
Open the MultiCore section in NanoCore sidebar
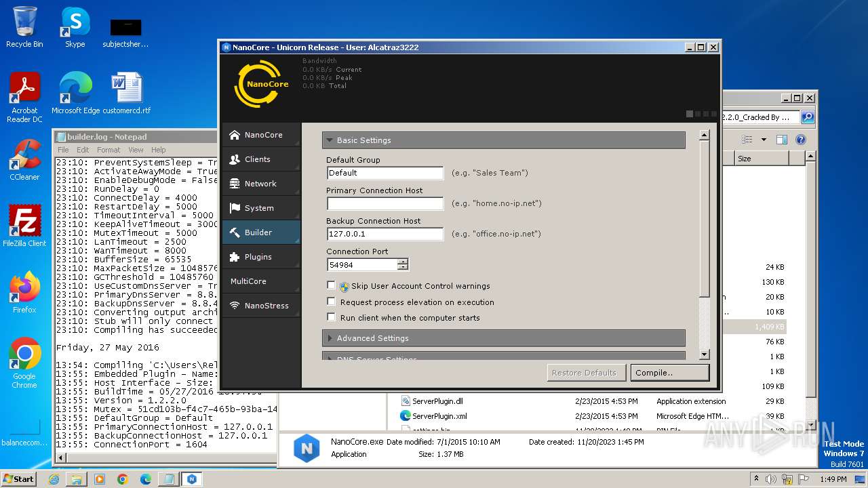[261, 281]
